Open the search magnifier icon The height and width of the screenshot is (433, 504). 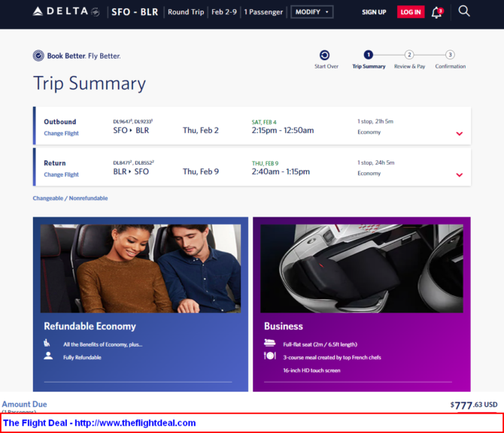[x=464, y=11]
